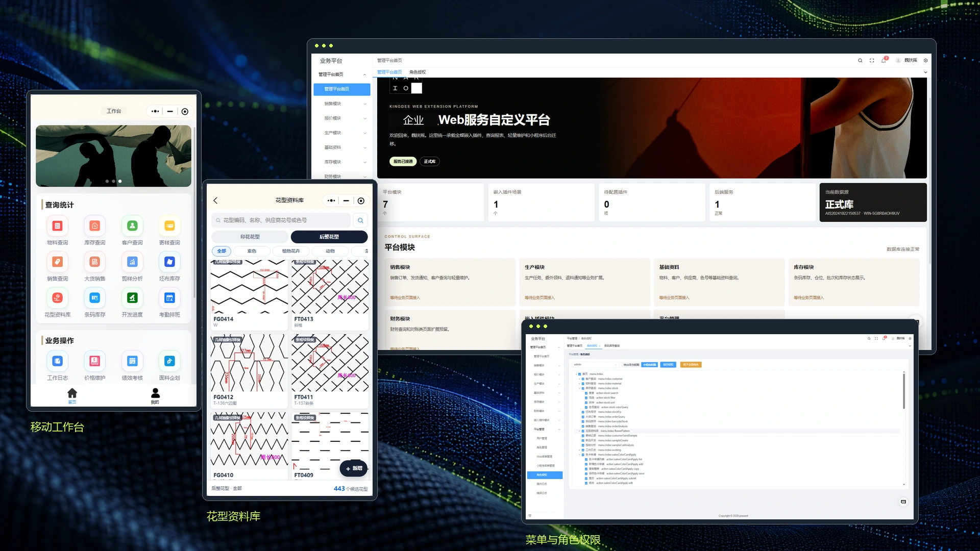Image resolution: width=980 pixels, height=551 pixels.
Task: Open three-dots capsule menu in 工作台 header
Action: click(x=155, y=111)
